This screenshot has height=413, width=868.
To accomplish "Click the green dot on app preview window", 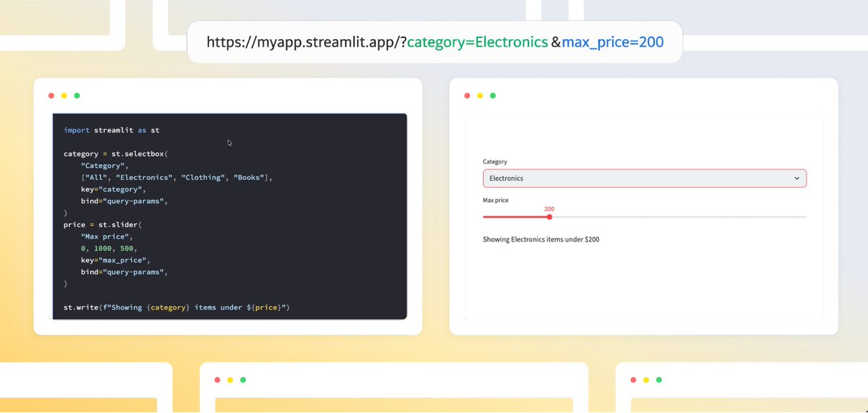I will coord(493,95).
